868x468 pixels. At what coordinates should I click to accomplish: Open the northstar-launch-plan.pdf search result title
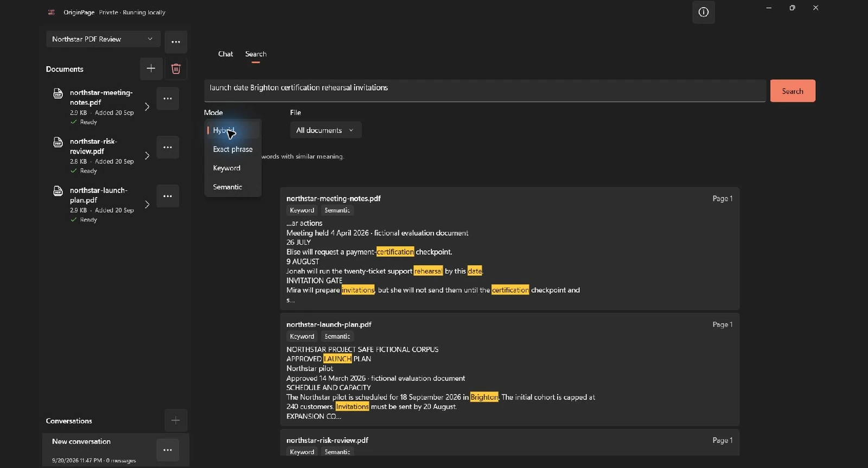[329, 325]
